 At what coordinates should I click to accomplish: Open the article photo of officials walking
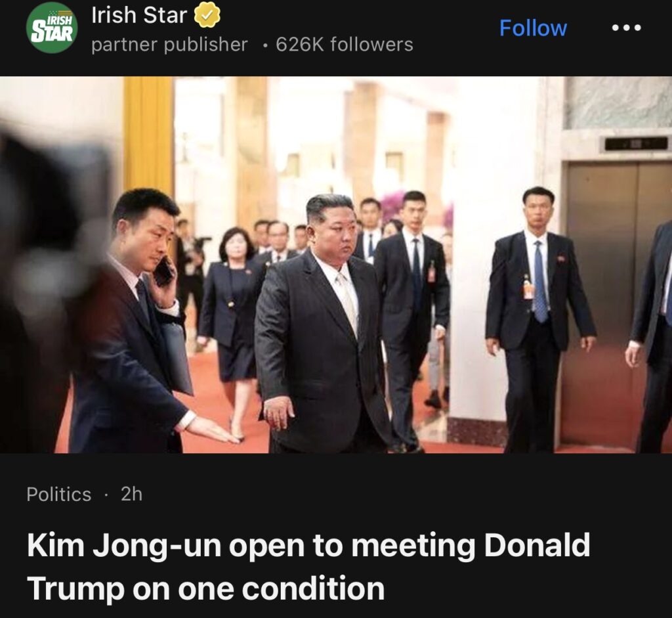pyautogui.click(x=336, y=265)
